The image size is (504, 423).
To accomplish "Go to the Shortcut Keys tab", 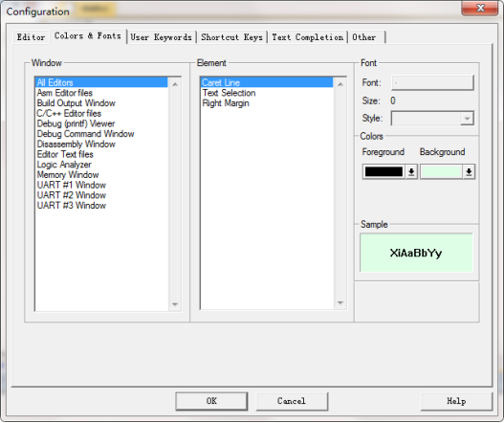I will tap(231, 37).
